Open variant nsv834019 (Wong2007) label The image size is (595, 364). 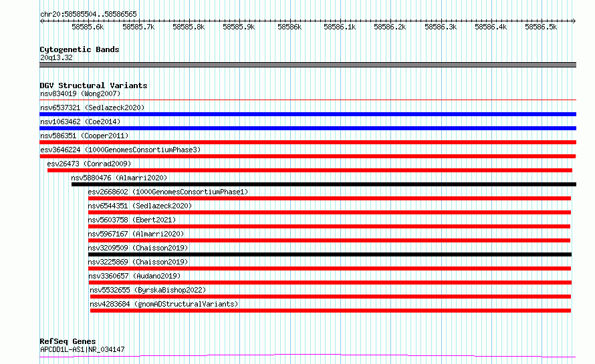pos(80,94)
